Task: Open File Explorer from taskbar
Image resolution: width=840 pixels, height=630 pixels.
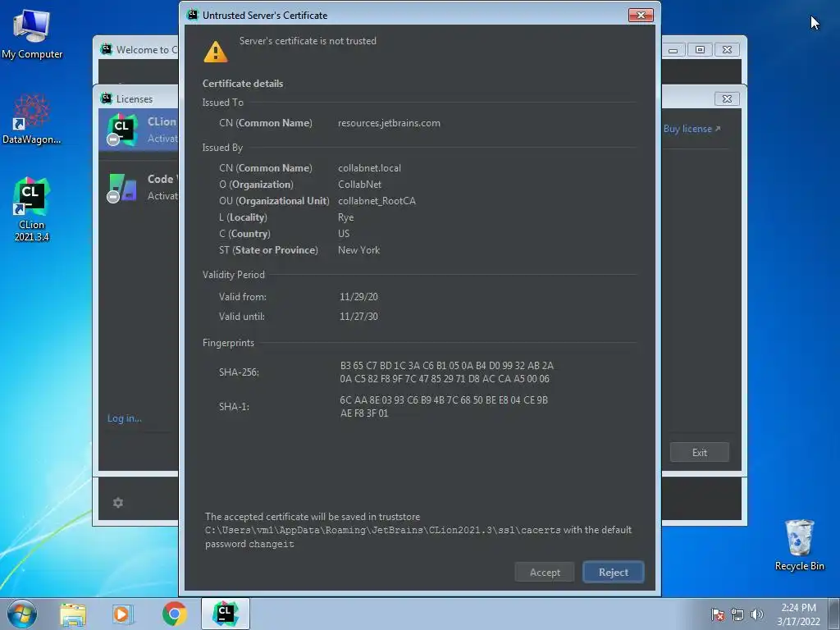Action: pos(73,614)
